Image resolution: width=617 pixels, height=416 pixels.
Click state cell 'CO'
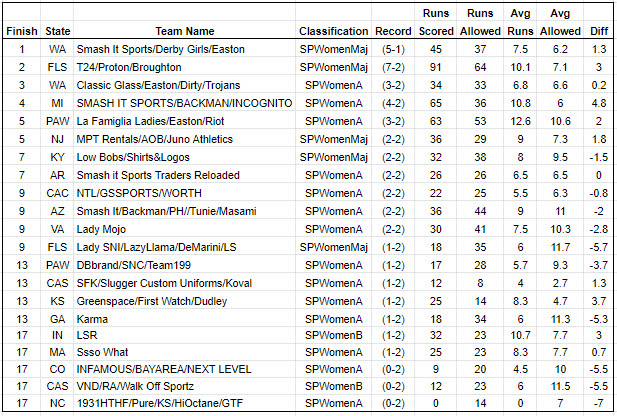[57, 369]
